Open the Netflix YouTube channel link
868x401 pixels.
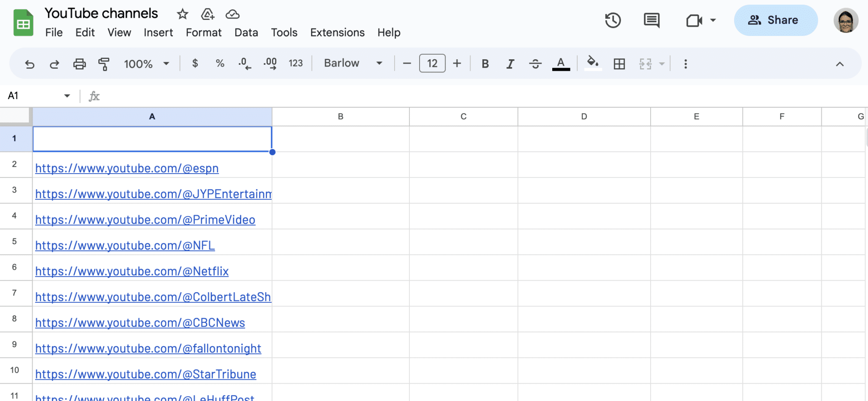pos(132,271)
